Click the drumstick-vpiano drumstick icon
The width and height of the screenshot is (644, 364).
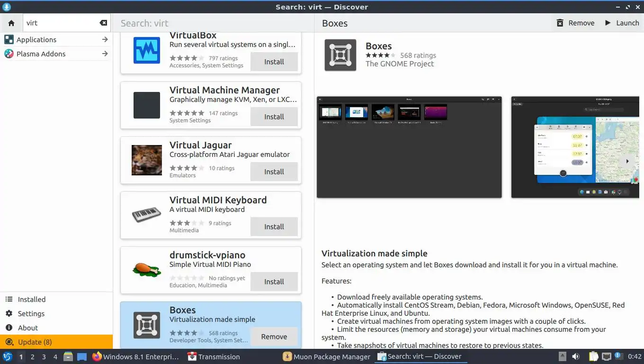(147, 270)
